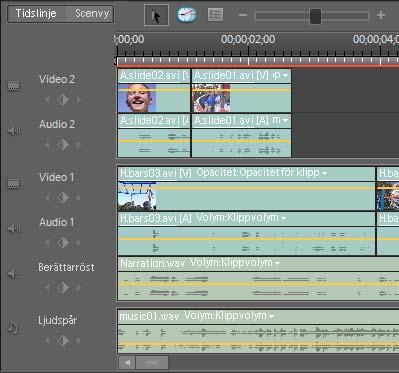Go to previous keyframe on Berättarröst
399x373 pixels.
[47, 287]
